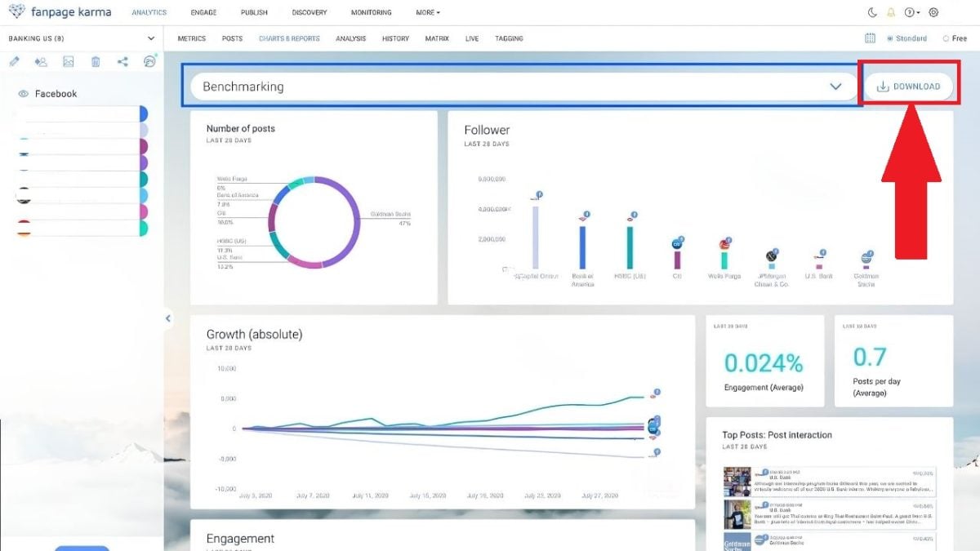980x551 pixels.
Task: Switch to the History tab
Action: pyautogui.click(x=395, y=38)
